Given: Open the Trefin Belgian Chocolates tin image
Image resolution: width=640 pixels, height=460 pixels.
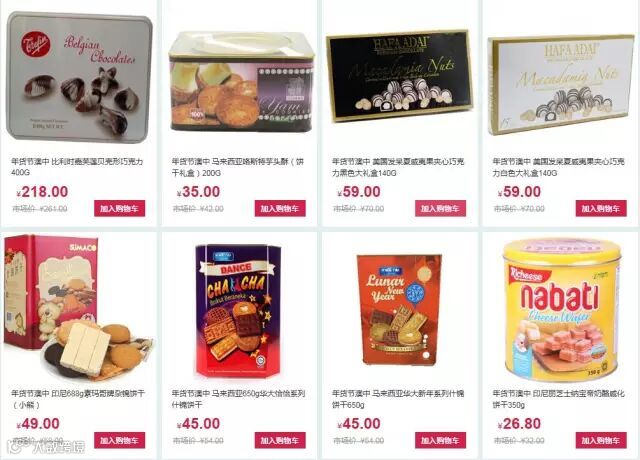Looking at the screenshot, I should tap(79, 77).
